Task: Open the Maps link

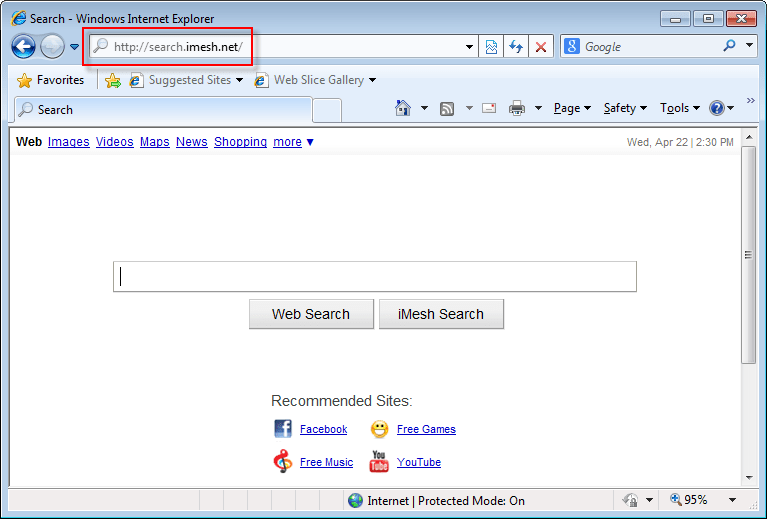Action: [x=155, y=142]
